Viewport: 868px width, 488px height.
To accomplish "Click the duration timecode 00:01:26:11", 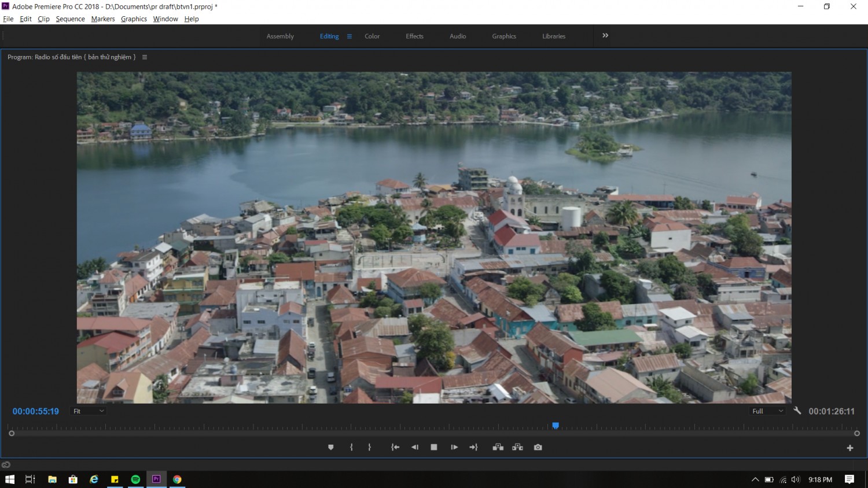I will pos(832,411).
